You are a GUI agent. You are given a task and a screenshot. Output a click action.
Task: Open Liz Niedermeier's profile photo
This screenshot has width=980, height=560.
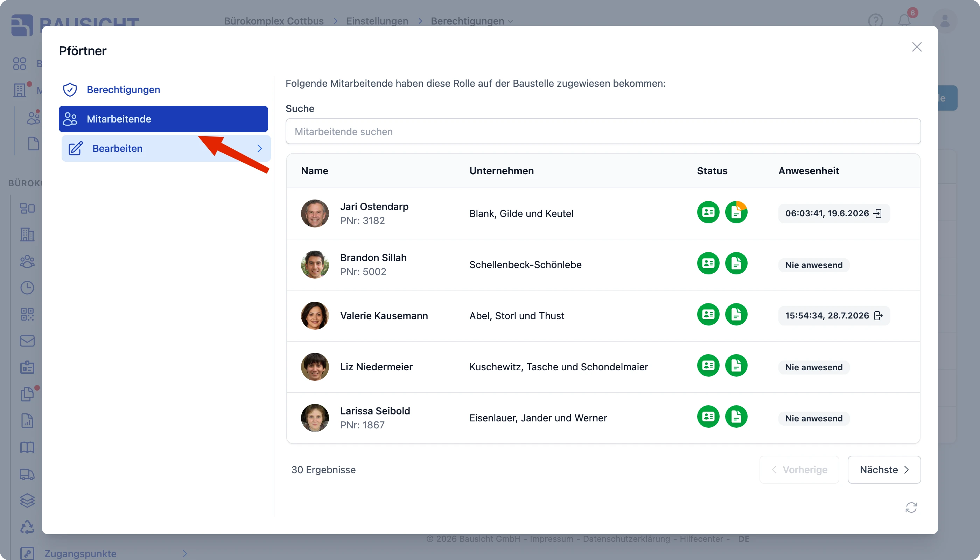[x=315, y=367]
